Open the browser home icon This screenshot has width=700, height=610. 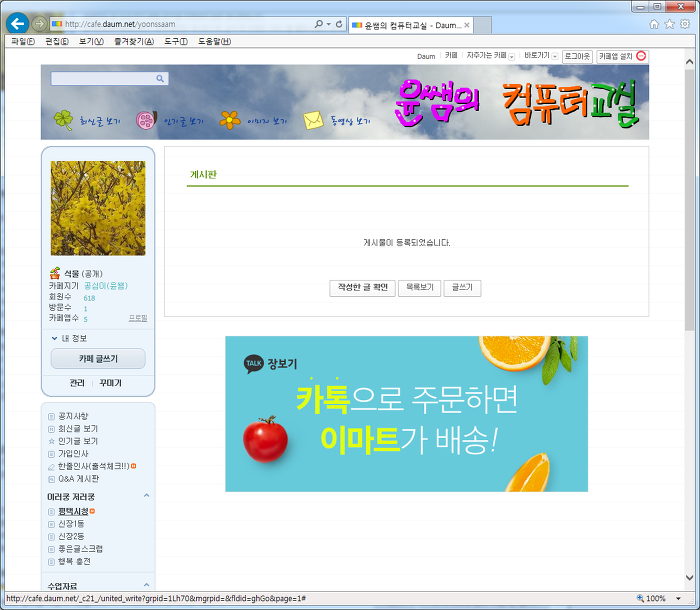click(x=654, y=24)
